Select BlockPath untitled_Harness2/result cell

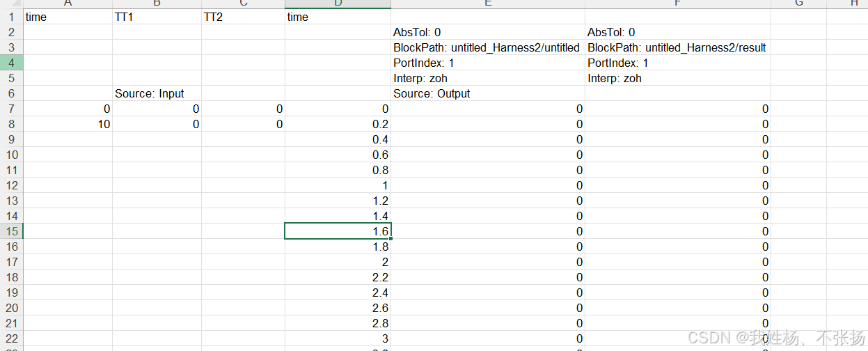[678, 47]
